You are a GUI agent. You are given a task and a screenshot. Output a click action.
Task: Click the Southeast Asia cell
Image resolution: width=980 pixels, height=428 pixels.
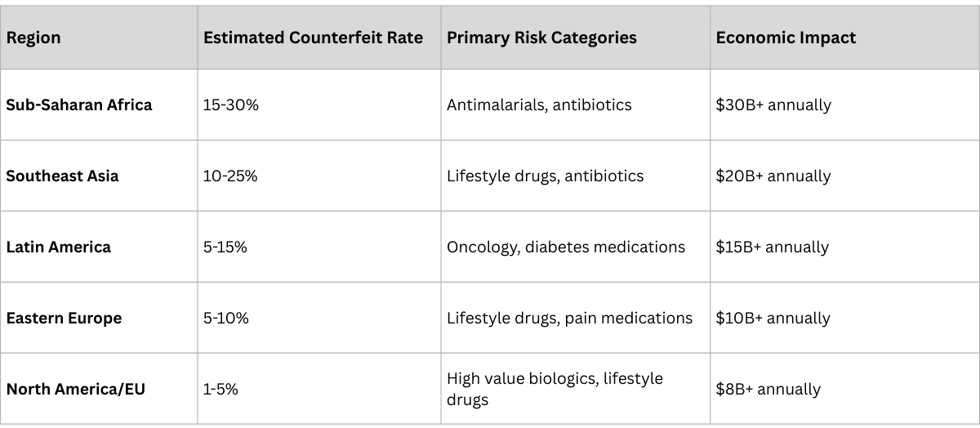(x=62, y=176)
